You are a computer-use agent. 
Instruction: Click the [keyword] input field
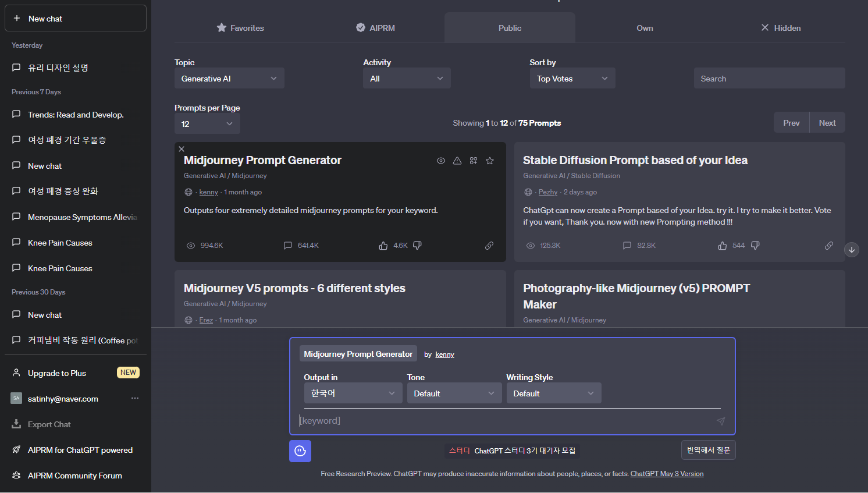coord(505,421)
